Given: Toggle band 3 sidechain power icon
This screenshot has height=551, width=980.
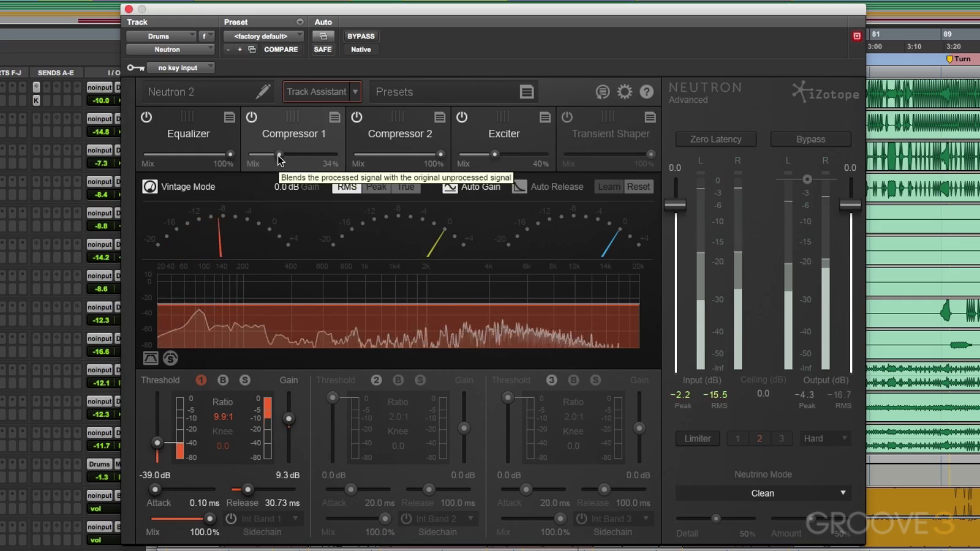Looking at the screenshot, I should [581, 519].
